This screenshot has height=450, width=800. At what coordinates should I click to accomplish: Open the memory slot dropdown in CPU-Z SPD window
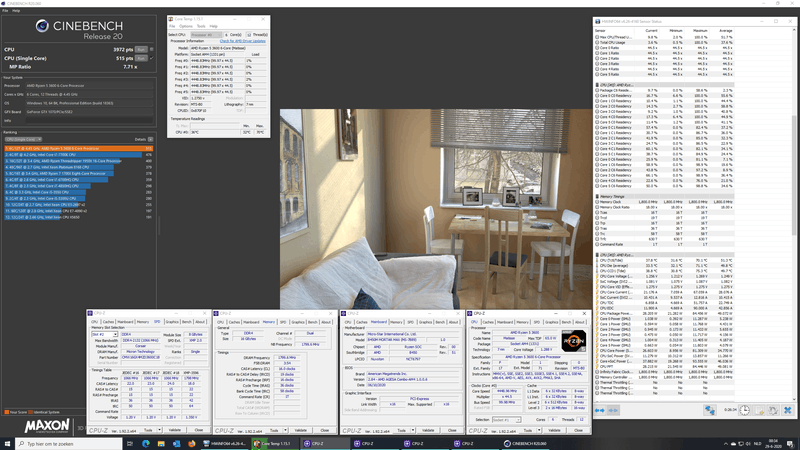pos(104,334)
